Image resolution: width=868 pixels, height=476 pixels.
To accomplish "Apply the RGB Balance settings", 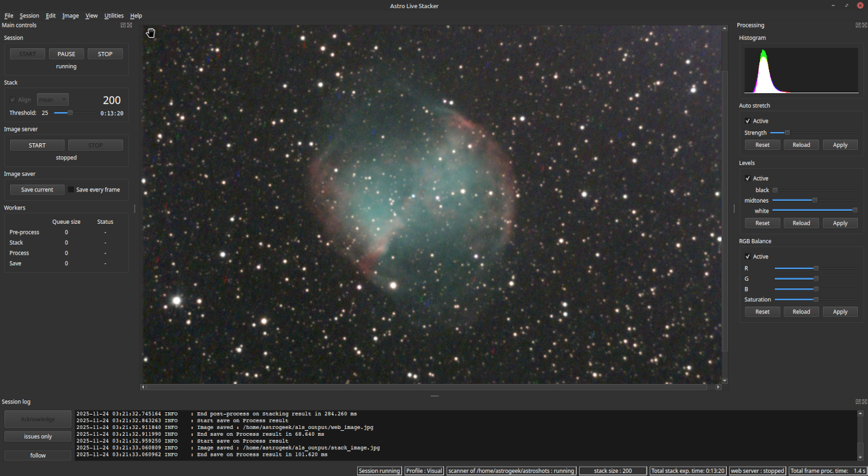I will [x=840, y=311].
